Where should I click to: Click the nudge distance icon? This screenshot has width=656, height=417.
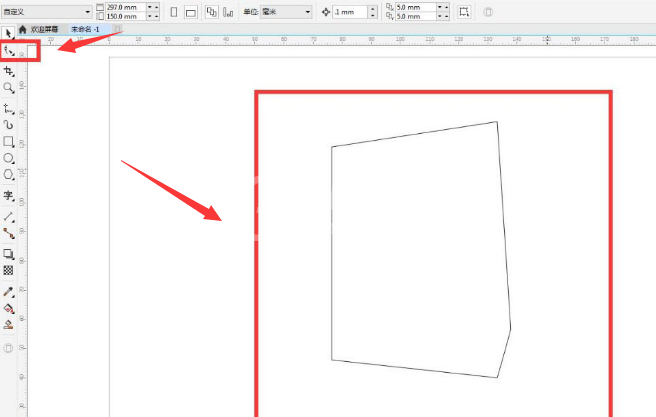(x=326, y=12)
